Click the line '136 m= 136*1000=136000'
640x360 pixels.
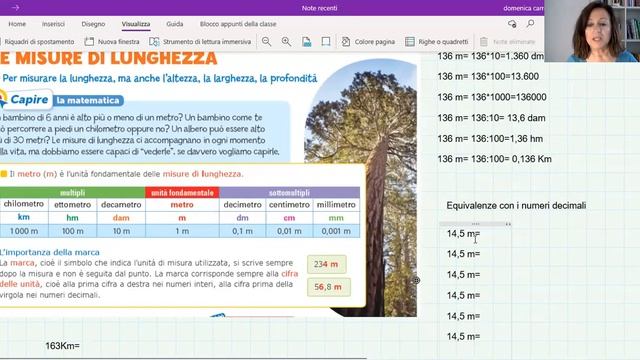point(492,97)
